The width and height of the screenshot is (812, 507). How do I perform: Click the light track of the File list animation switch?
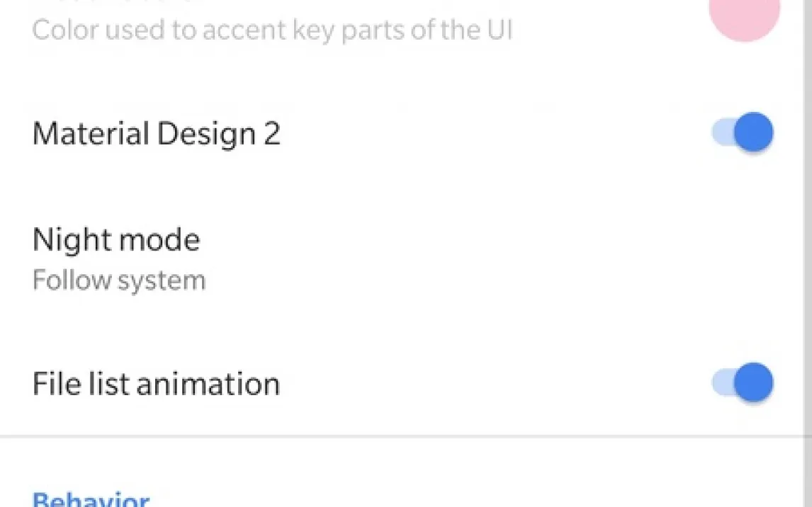[721, 383]
